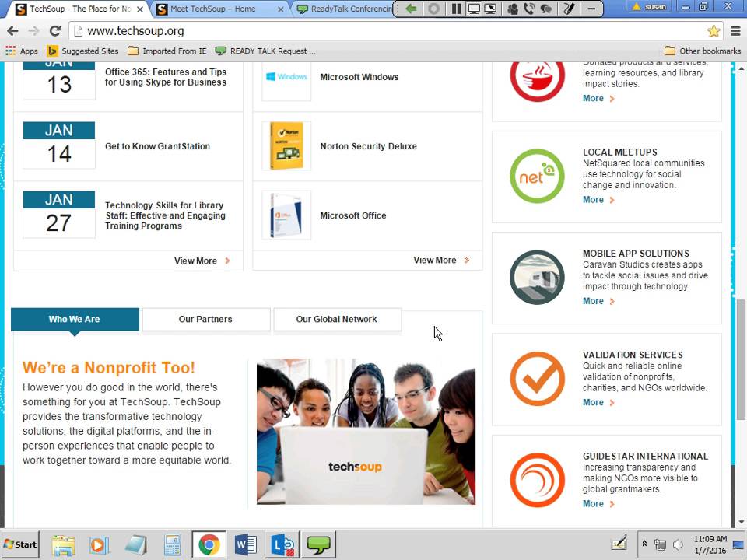This screenshot has width=747, height=560.
Task: Click More under Local Meetups
Action: [599, 200]
